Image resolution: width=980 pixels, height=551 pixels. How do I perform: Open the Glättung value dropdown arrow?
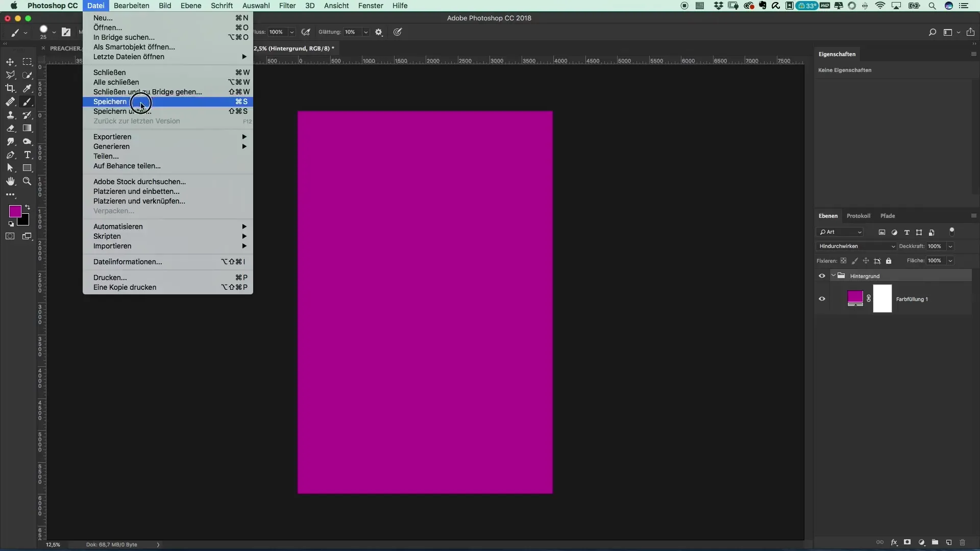point(365,32)
